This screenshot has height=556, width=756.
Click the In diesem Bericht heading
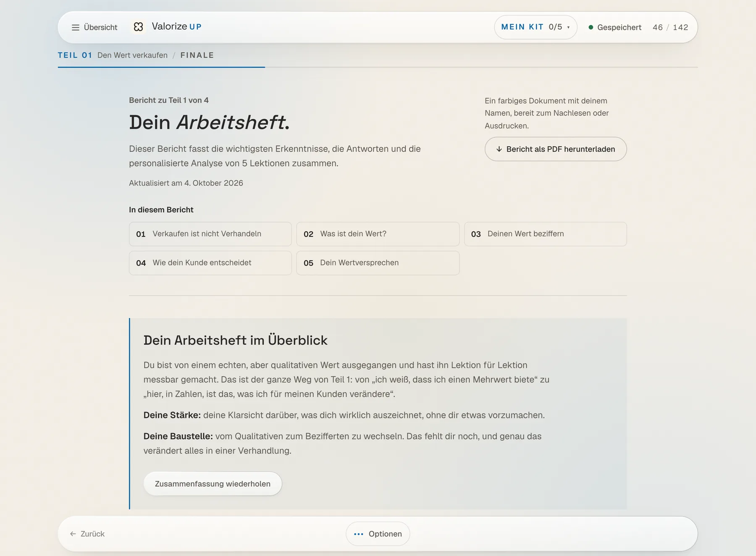point(161,210)
